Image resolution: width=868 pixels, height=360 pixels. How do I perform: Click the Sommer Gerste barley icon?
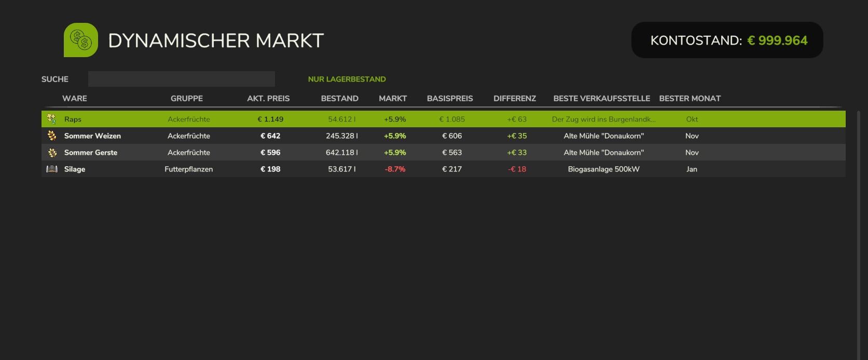52,152
